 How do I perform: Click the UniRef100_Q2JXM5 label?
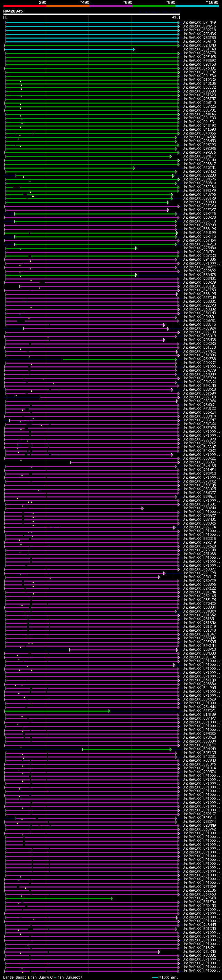199,951
